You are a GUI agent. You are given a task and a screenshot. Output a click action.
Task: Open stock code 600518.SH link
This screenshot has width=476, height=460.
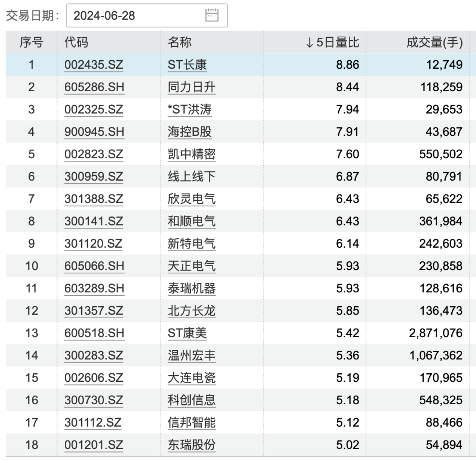94,333
